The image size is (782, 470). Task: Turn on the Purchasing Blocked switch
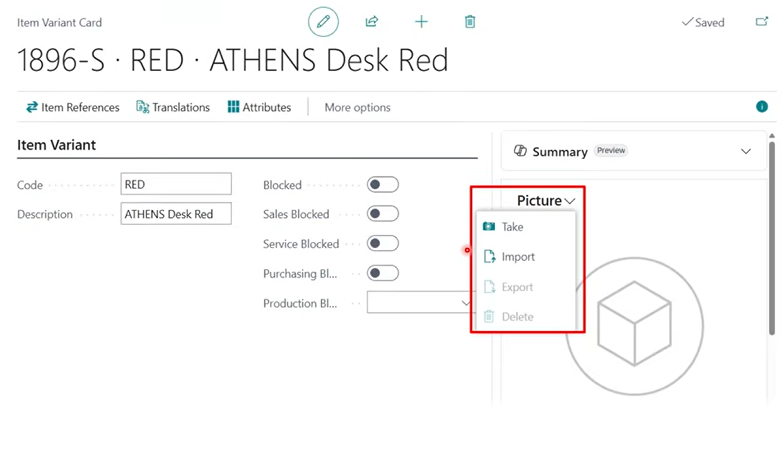382,273
